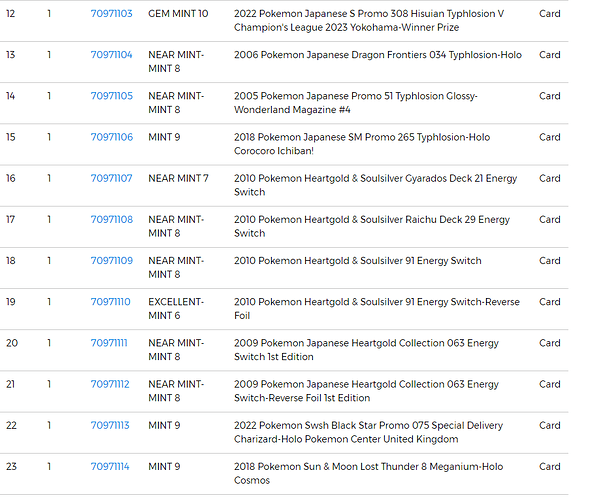Select MINT 9 grade in line 23
The width and height of the screenshot is (590, 500).
click(x=164, y=467)
